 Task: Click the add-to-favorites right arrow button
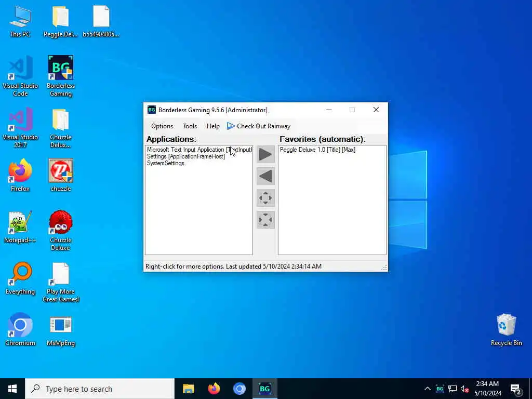265,154
